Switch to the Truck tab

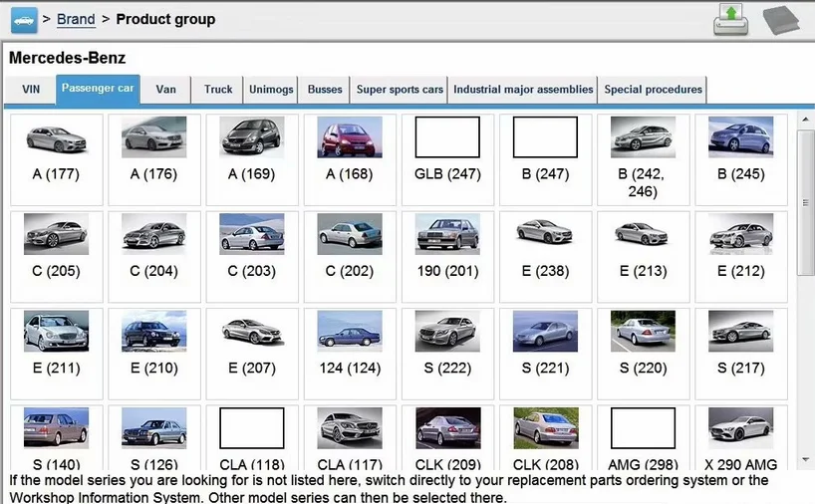218,90
